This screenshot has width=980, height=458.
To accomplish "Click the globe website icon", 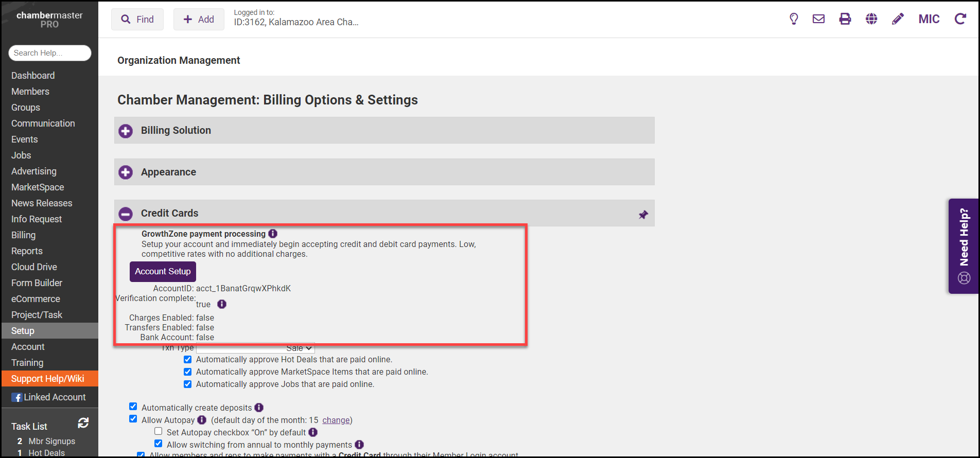I will point(871,19).
